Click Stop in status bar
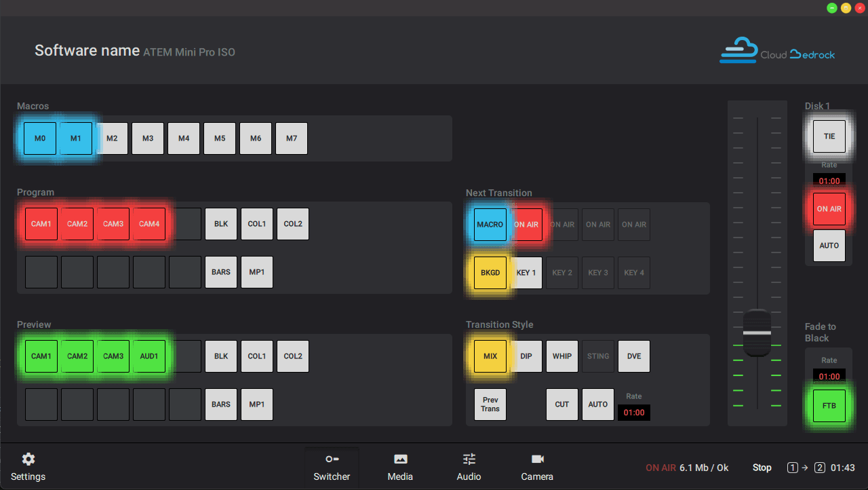 762,468
